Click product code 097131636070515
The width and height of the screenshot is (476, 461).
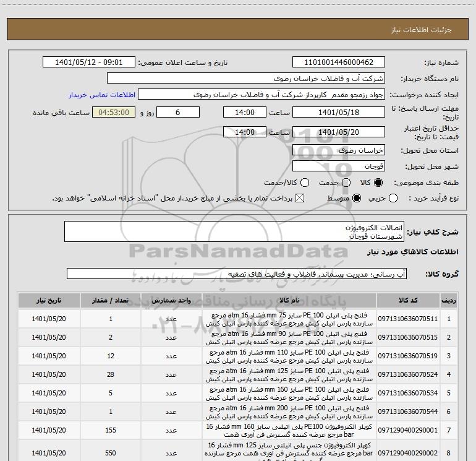pyautogui.click(x=408, y=338)
